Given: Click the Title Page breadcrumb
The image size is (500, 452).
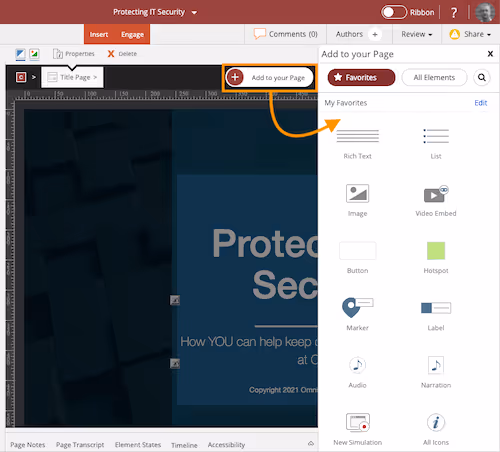Looking at the screenshot, I should tap(72, 77).
